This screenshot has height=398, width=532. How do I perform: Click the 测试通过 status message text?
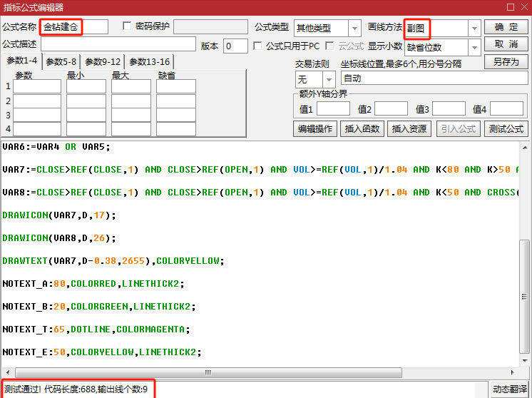(x=76, y=389)
